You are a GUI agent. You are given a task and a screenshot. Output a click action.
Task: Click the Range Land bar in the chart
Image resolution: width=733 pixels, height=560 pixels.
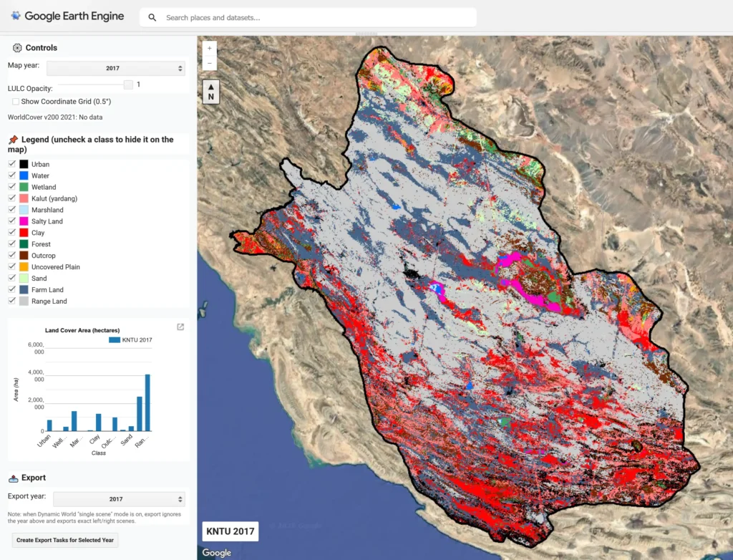coord(147,402)
